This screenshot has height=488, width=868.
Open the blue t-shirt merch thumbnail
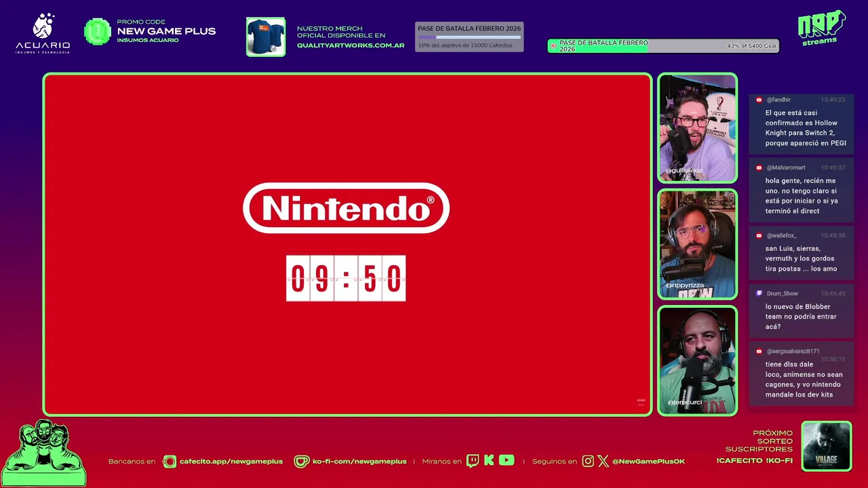[266, 37]
